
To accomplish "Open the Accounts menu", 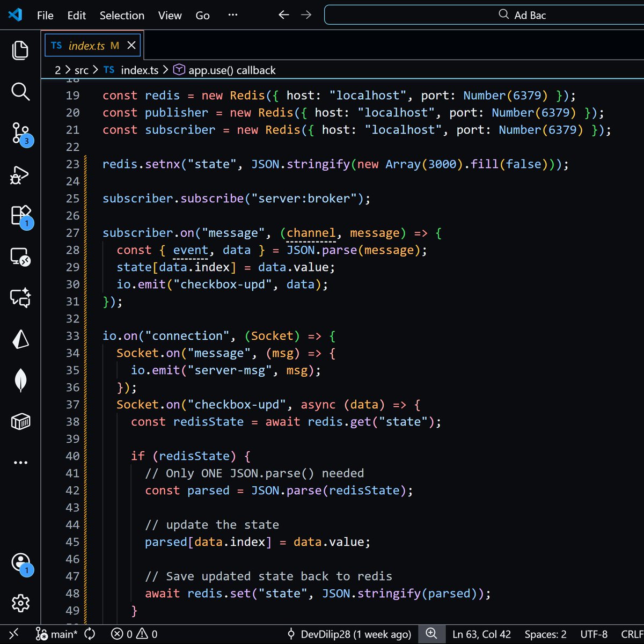I will point(21,563).
